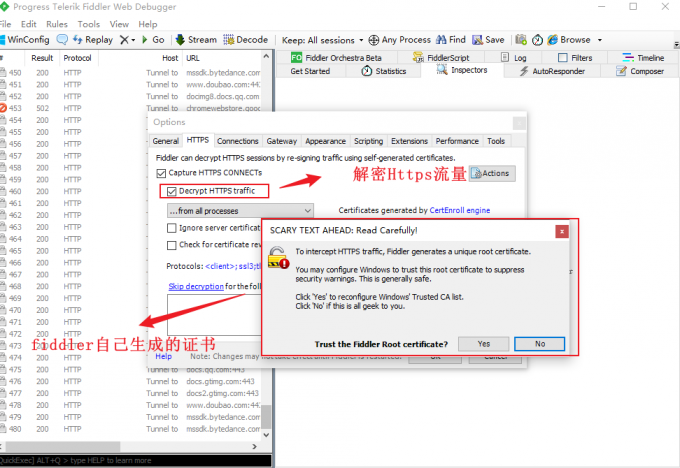
Task: Select Tools tab in Options dialog
Action: (x=496, y=141)
